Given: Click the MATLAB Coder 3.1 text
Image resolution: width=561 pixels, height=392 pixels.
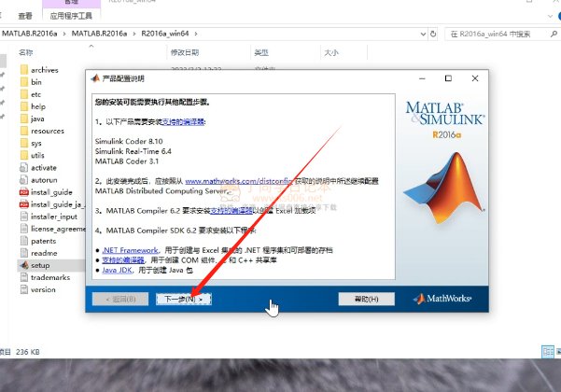Looking at the screenshot, I should 127,161.
